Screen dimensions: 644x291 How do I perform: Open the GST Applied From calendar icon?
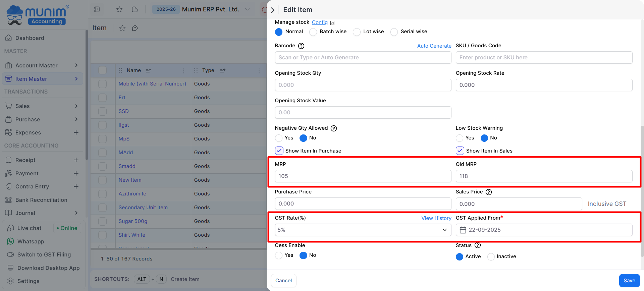point(463,230)
